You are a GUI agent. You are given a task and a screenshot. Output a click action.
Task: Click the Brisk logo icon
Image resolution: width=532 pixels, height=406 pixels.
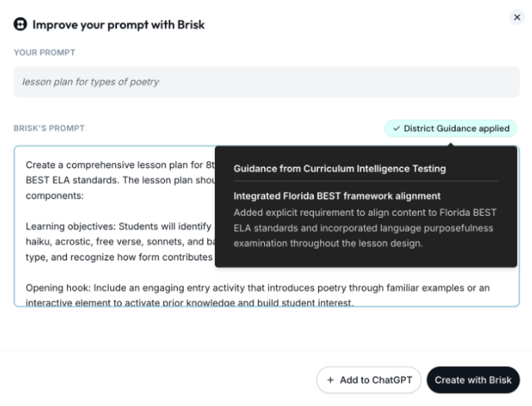20,25
